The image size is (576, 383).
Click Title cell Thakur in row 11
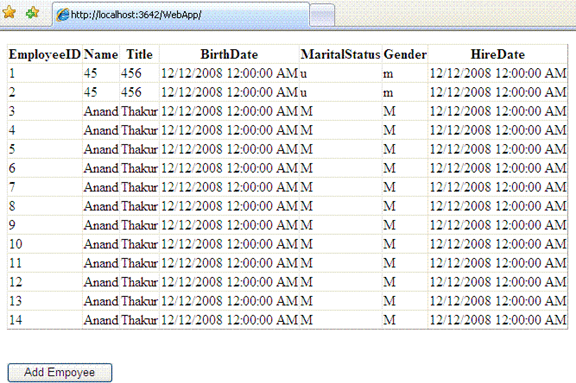tap(139, 263)
